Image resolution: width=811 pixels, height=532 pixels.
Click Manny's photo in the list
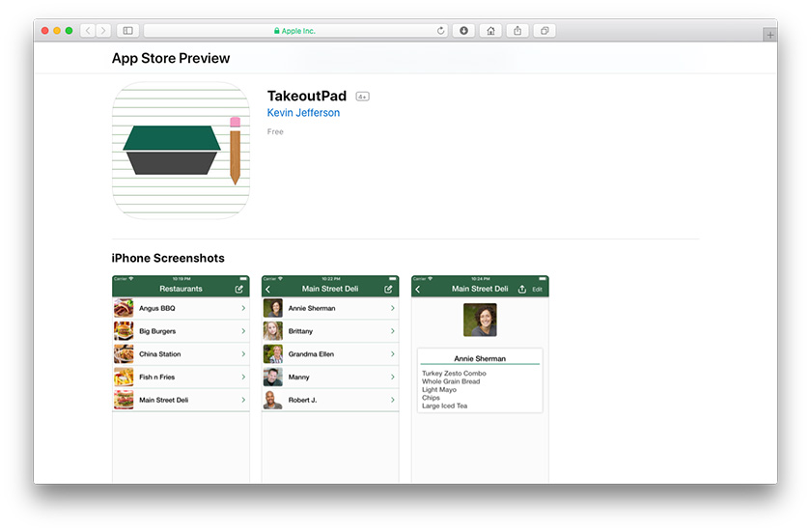coord(273,377)
